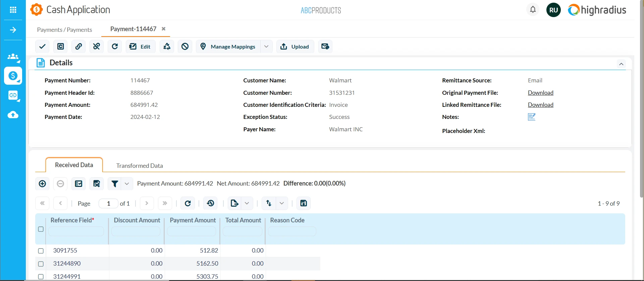Click the refresh icon in top toolbar

click(115, 47)
